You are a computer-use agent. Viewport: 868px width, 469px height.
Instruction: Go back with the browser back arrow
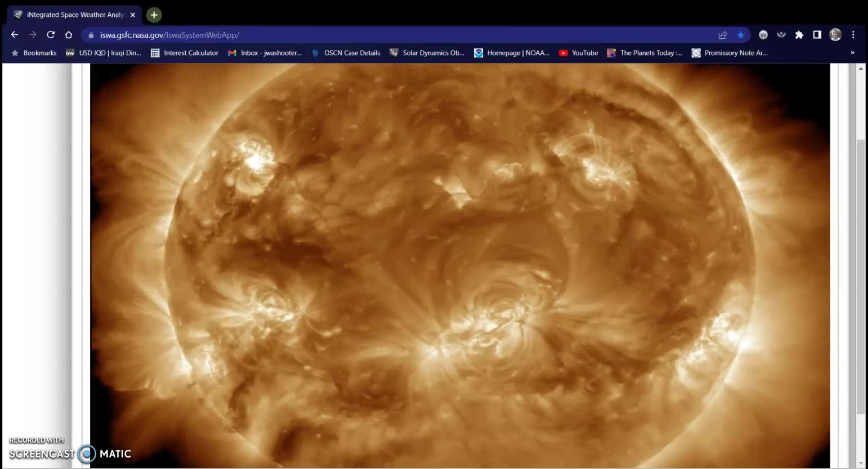coord(15,35)
